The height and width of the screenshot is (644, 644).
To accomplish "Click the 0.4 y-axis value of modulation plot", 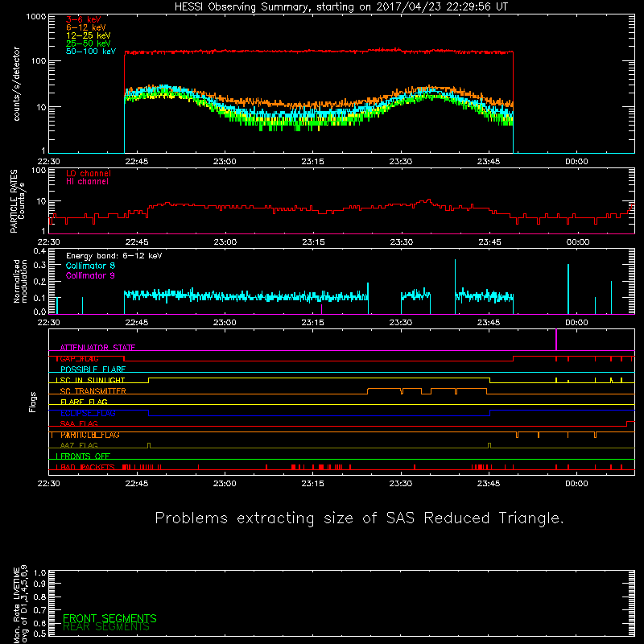I will 39,251.
